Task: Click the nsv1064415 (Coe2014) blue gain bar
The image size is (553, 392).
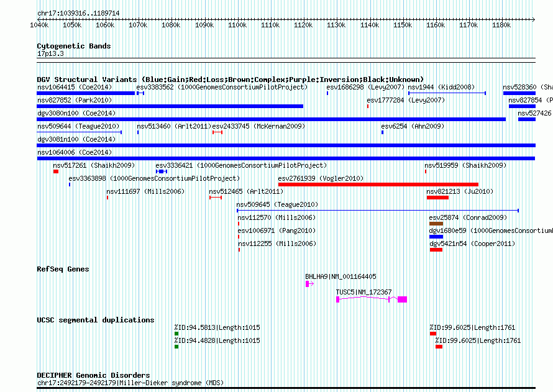Action: 86,93
